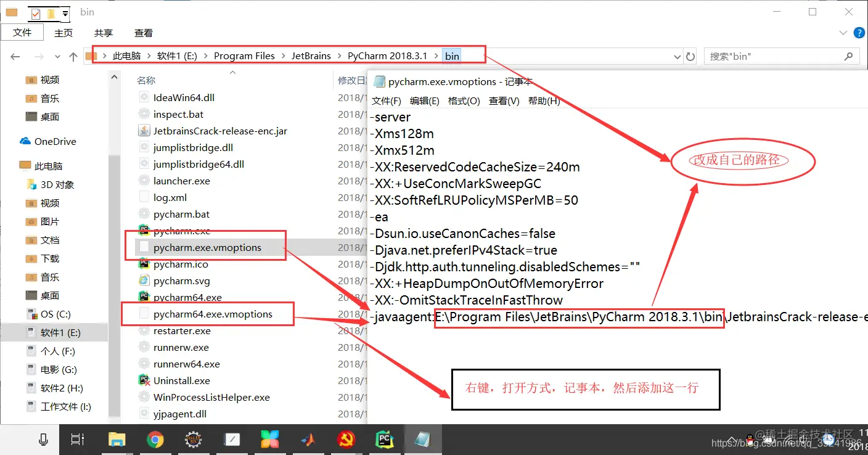Go up one folder level

click(73, 56)
